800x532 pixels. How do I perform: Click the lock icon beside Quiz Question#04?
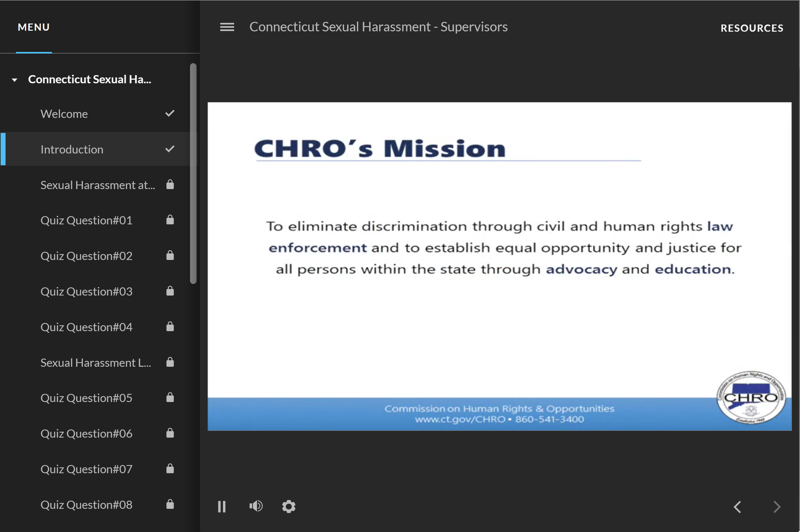(170, 326)
